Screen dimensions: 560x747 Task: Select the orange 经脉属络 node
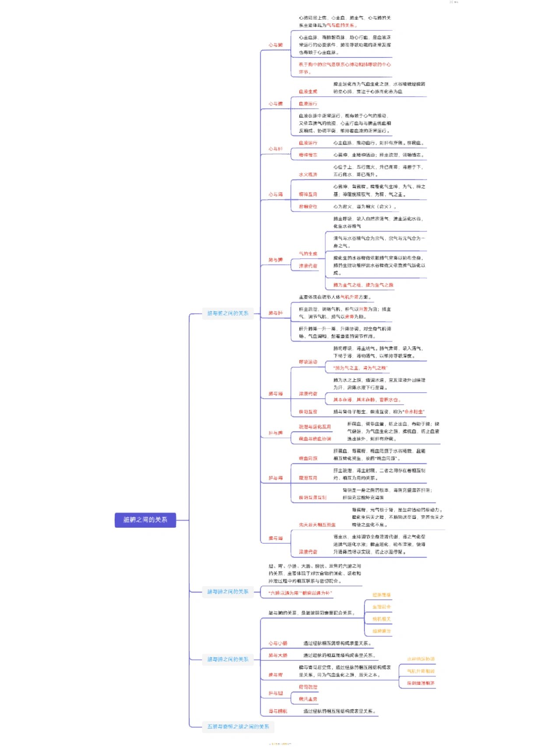pos(381,595)
